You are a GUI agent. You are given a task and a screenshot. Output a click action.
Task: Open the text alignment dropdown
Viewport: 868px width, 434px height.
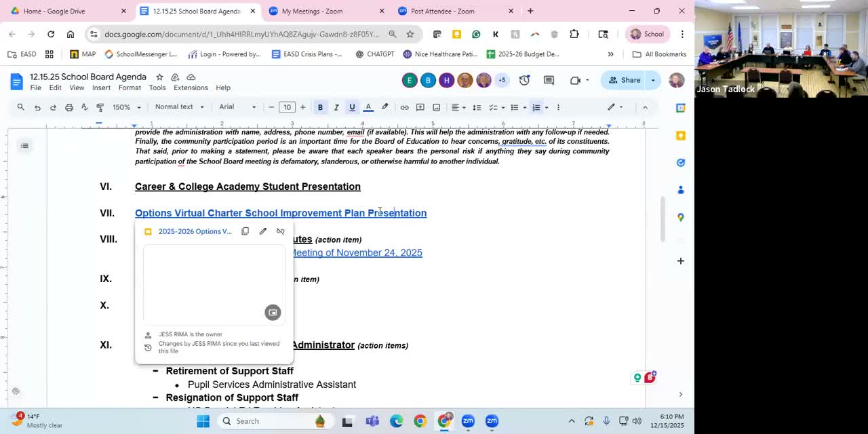point(459,107)
